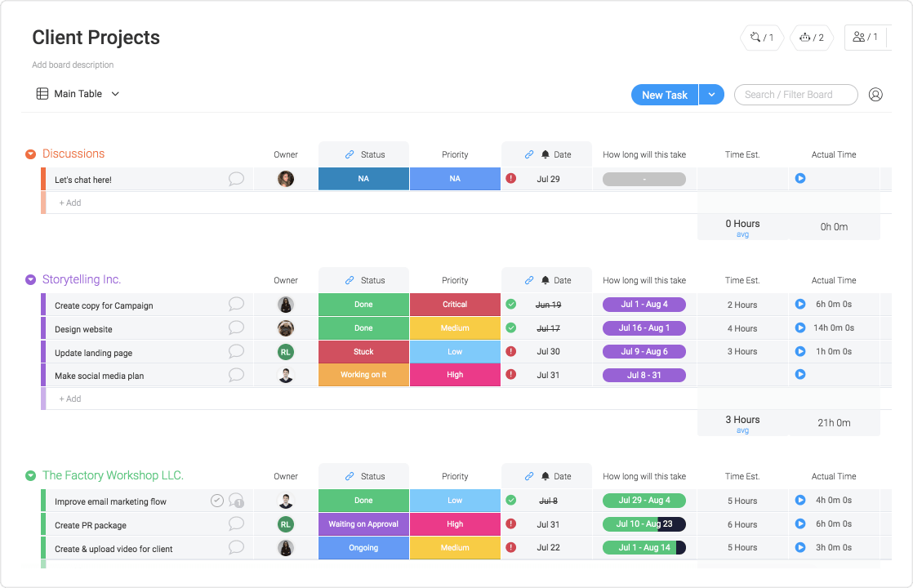Viewport: 913px width, 588px height.
Task: Start the timer on "Make social media plan"
Action: click(x=799, y=374)
